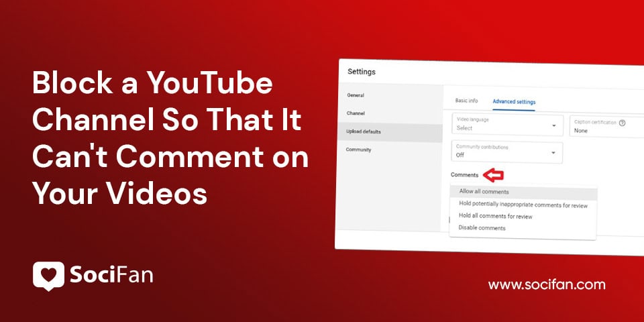Click the headline 'Block a YouTube Channel'
The height and width of the screenshot is (322, 644).
[x=152, y=83]
